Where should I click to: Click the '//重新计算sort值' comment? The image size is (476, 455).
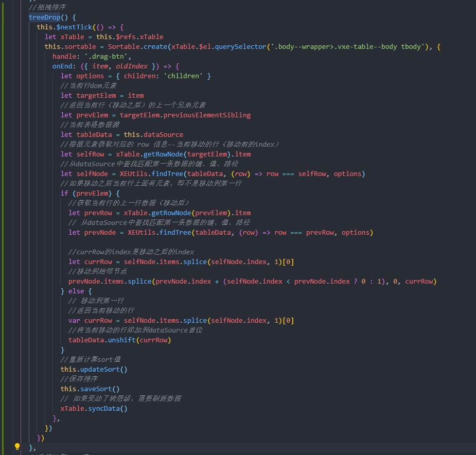coord(91,360)
